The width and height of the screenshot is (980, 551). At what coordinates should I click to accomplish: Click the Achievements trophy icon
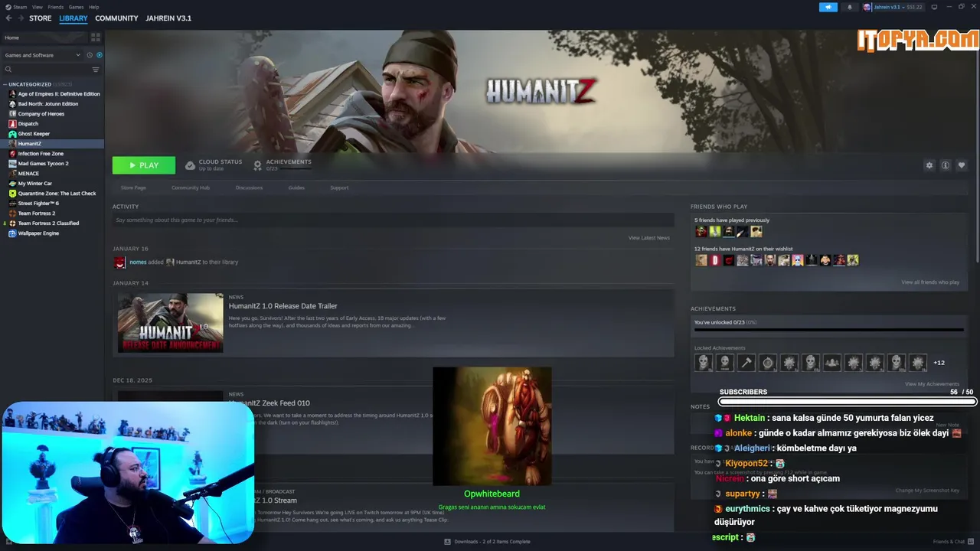257,165
